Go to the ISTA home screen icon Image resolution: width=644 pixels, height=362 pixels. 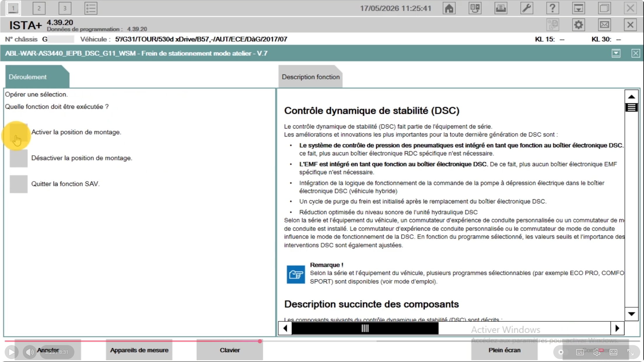(x=449, y=8)
